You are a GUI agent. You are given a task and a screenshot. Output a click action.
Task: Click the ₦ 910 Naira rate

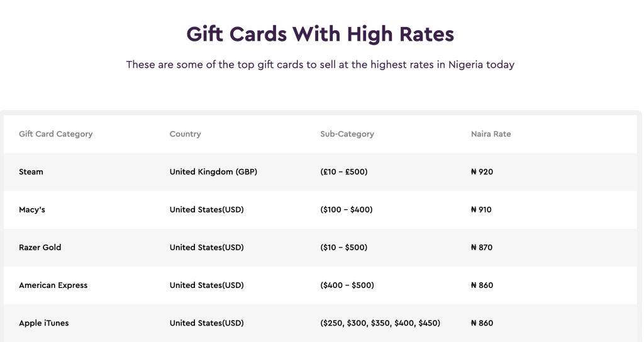481,209
